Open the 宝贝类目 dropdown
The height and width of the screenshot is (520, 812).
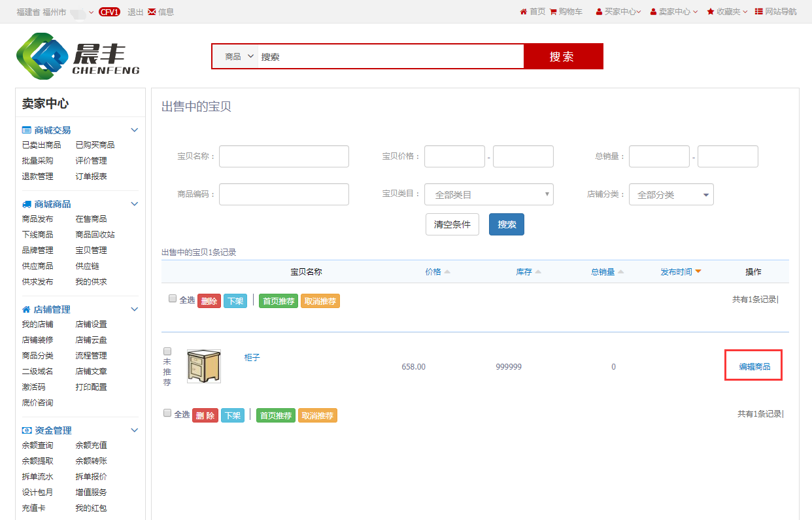[x=488, y=194]
